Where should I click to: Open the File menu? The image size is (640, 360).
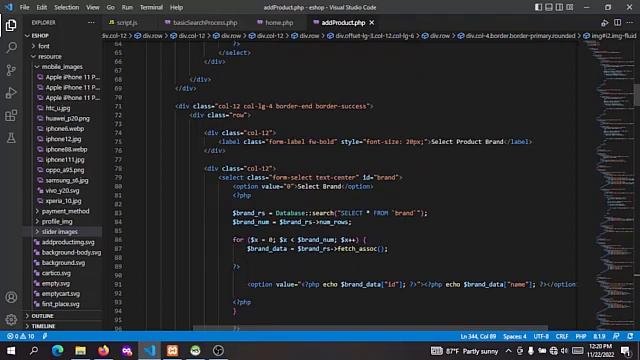click(x=24, y=7)
